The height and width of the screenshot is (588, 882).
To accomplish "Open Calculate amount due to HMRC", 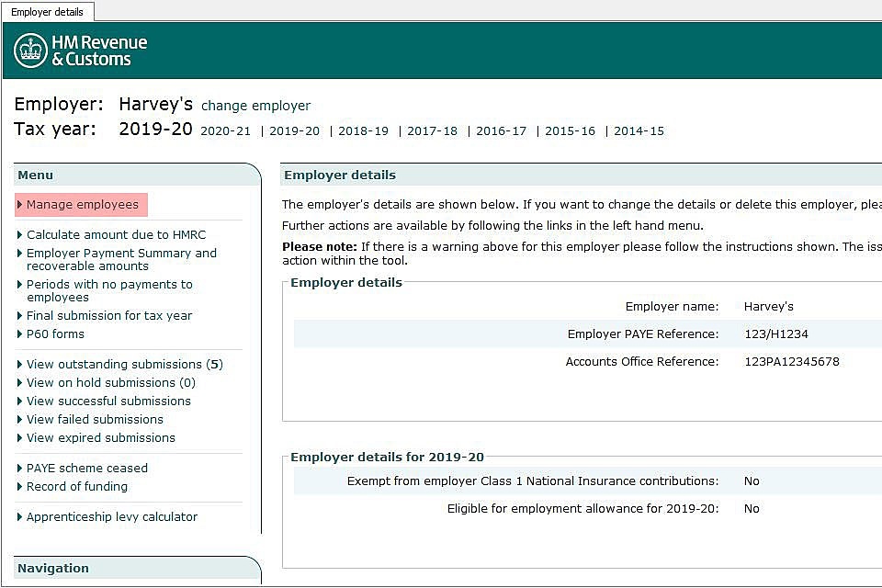I will (x=116, y=235).
